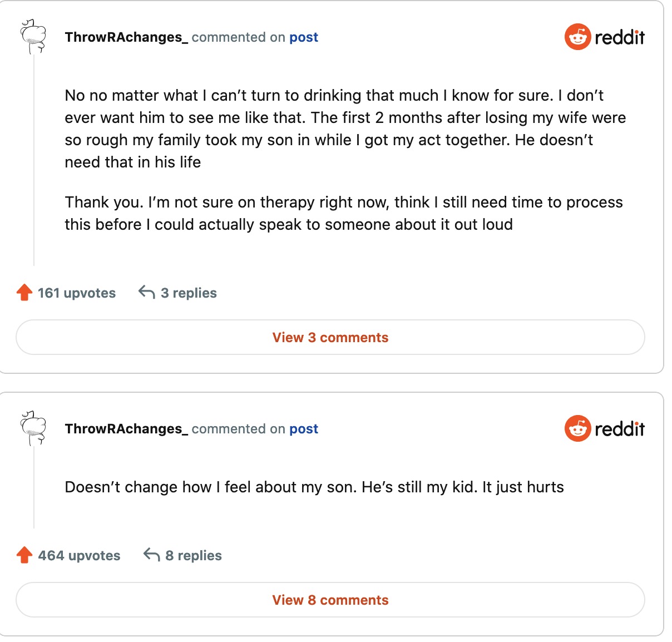Click the "8 replies" label
The image size is (672, 642).
coord(194,556)
